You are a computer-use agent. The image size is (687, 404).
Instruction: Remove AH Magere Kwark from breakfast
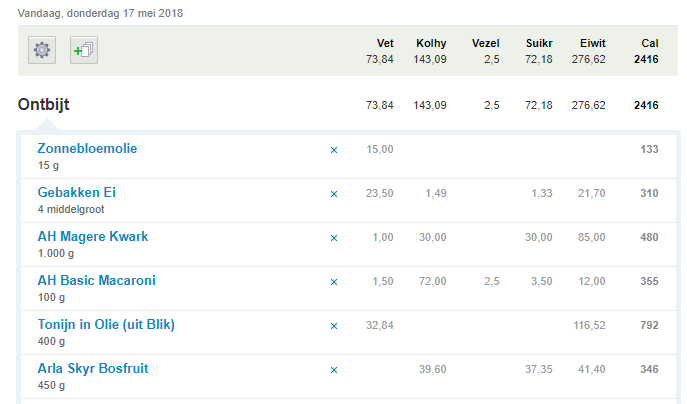(x=334, y=238)
